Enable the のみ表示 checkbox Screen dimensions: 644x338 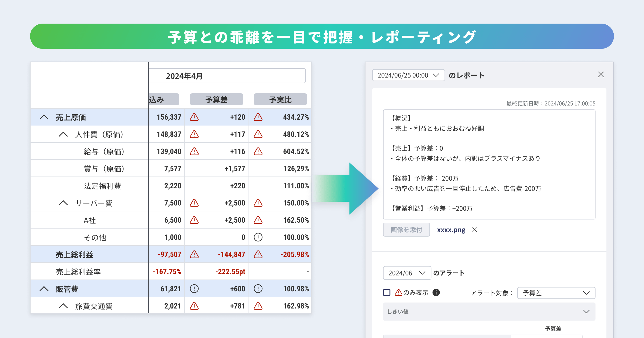(x=387, y=292)
